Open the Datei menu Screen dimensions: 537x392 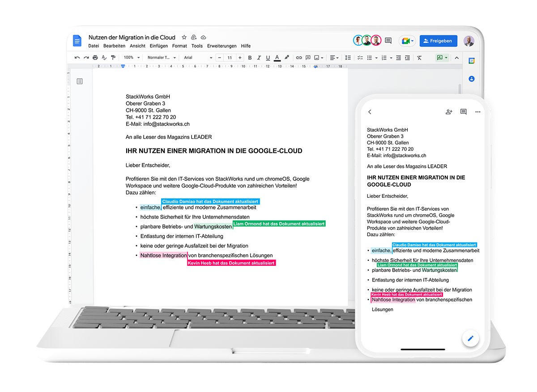coord(94,46)
